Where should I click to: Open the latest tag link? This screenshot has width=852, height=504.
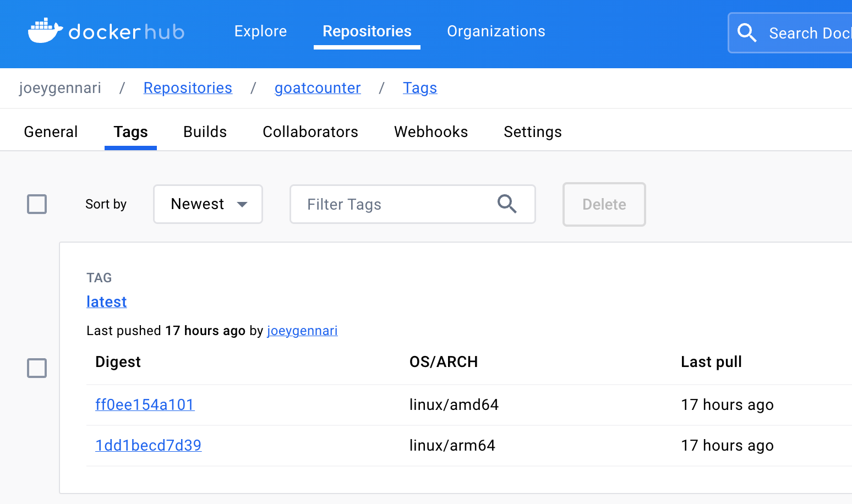click(107, 302)
